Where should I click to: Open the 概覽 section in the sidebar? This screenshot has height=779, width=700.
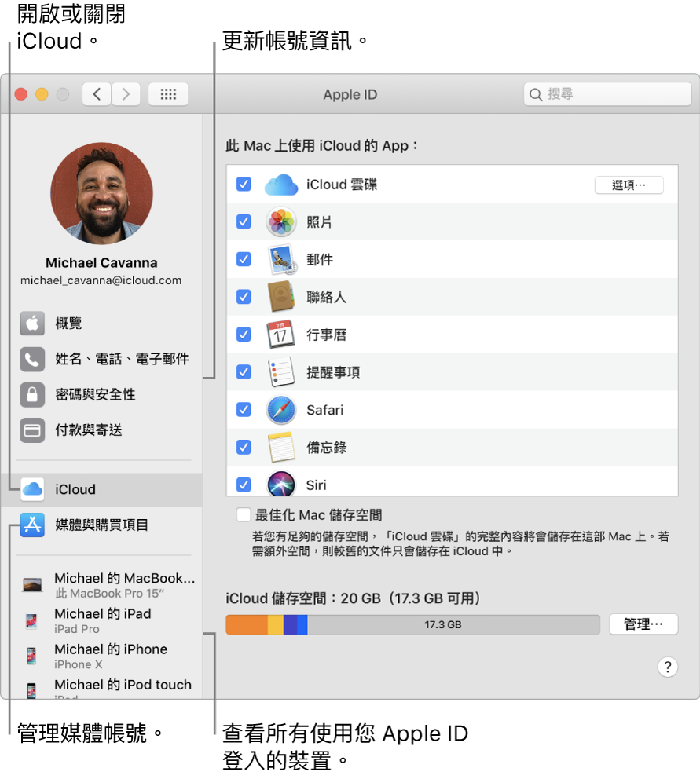(x=102, y=324)
